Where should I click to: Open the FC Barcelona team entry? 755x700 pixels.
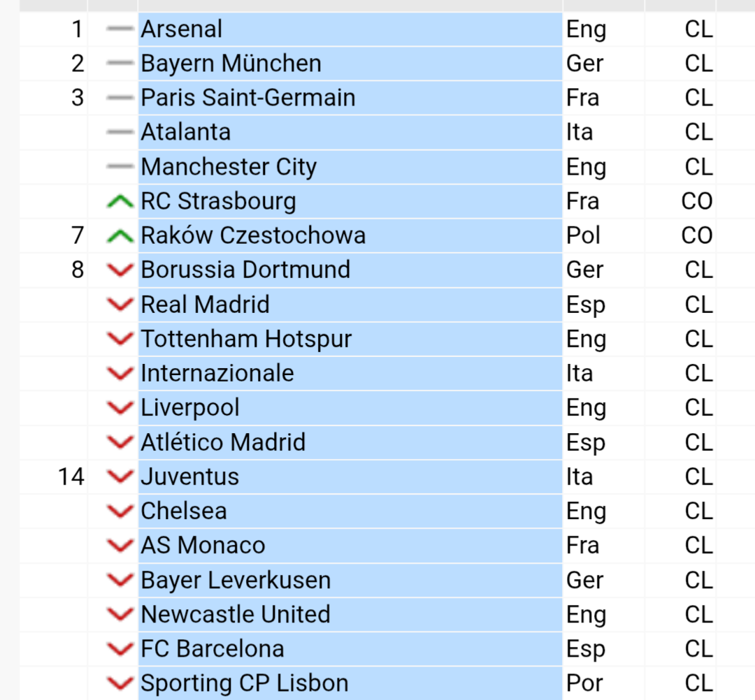point(213,648)
